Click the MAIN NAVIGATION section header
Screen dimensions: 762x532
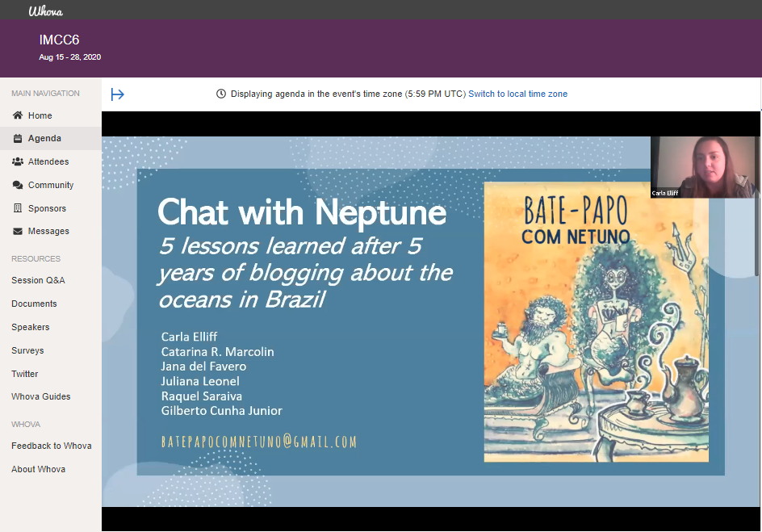tap(45, 94)
